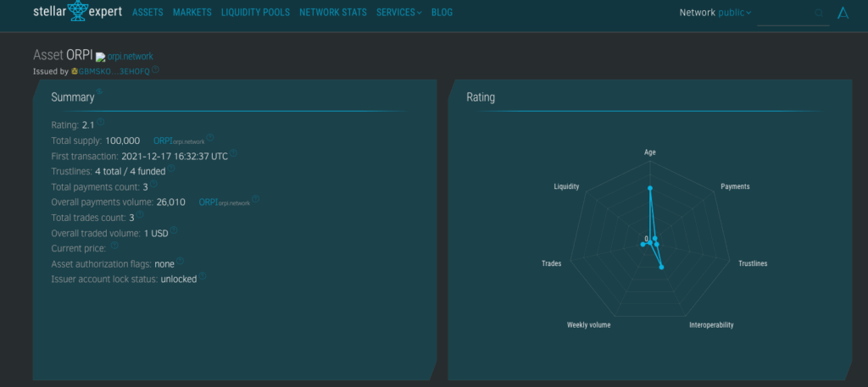Click help icon beside issuer address
The image size is (868, 387).
[x=156, y=69]
